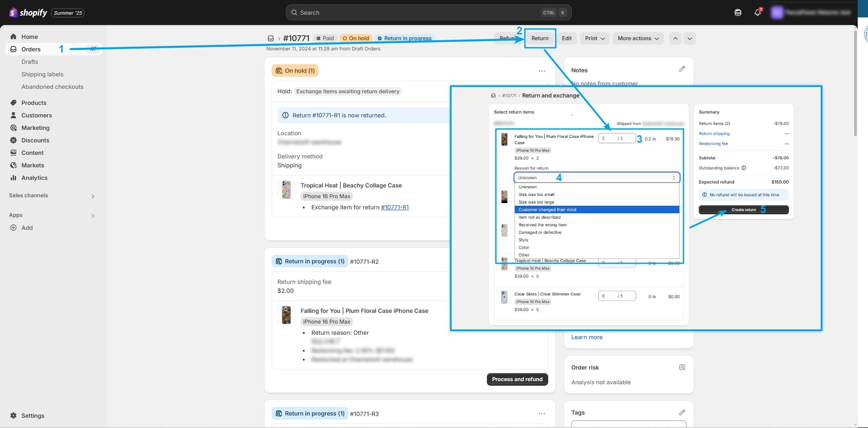Click the notification bell showing 7 alerts

point(757,12)
